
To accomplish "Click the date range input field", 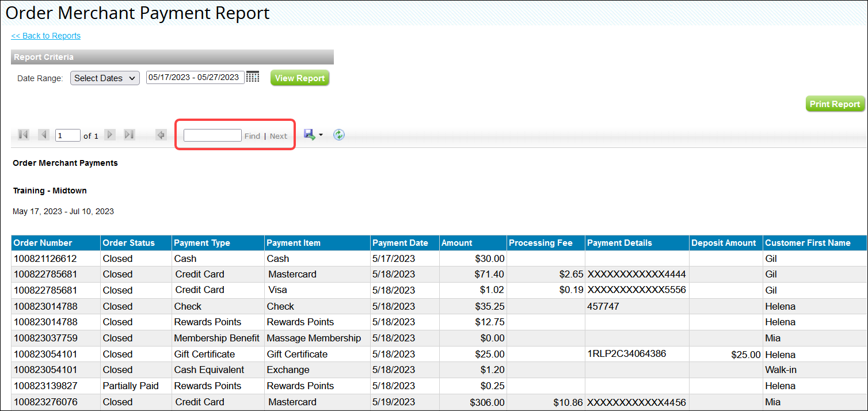I will [x=195, y=77].
